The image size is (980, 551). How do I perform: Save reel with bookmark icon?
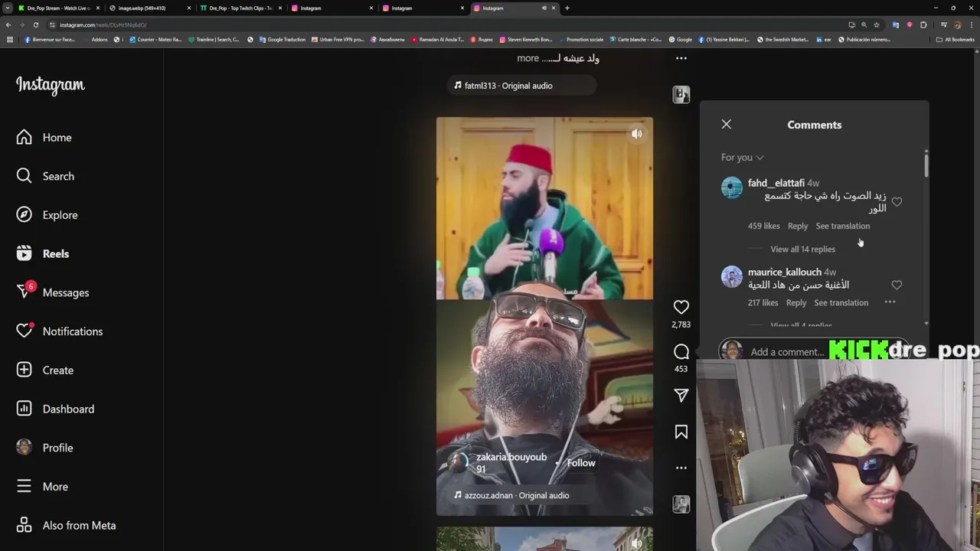pos(681,432)
